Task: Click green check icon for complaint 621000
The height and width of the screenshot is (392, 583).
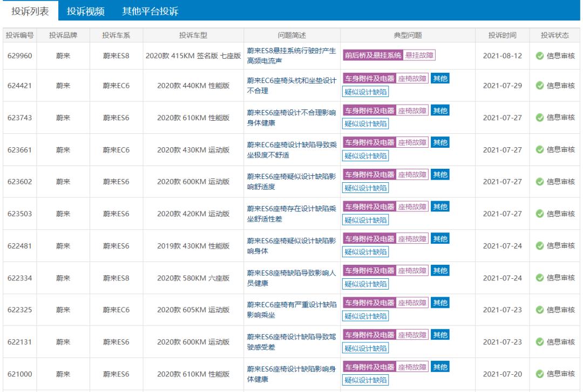Action: [539, 374]
